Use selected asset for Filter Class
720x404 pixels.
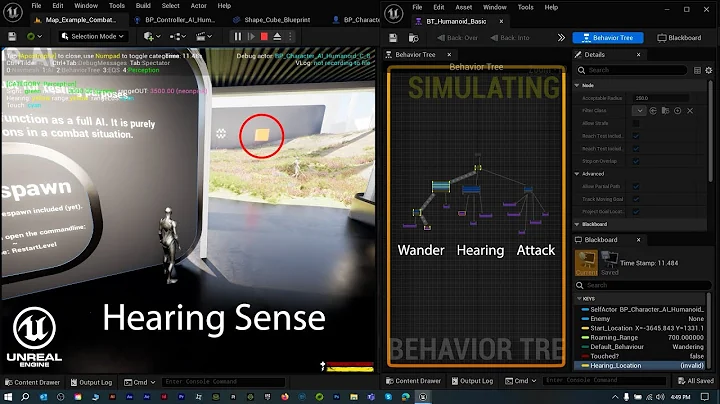point(652,111)
